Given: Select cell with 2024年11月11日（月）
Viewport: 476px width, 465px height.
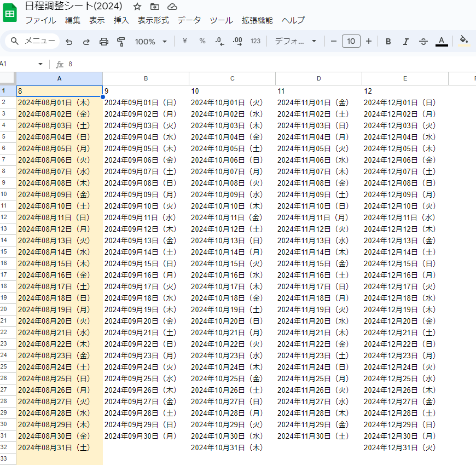Looking at the screenshot, I should [x=319, y=217].
